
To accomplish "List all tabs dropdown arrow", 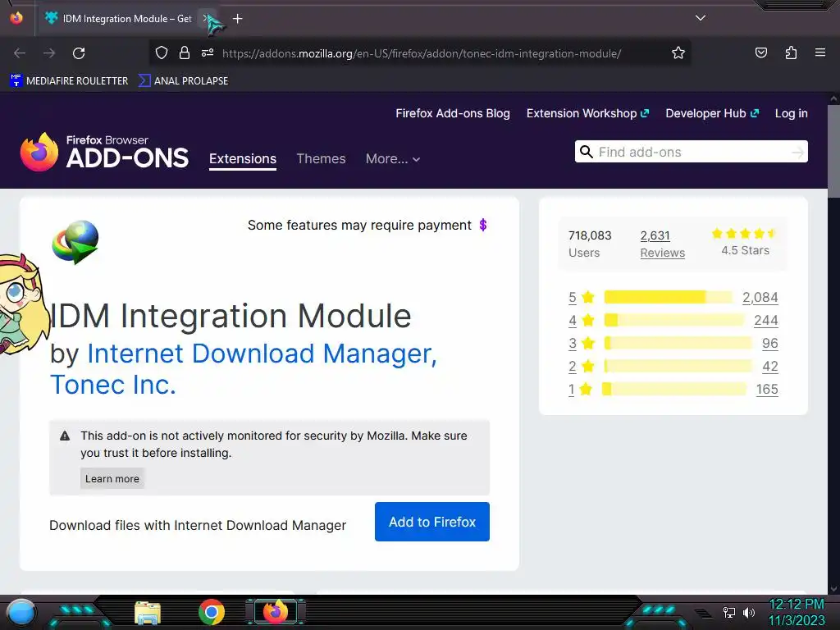I will tap(701, 18).
